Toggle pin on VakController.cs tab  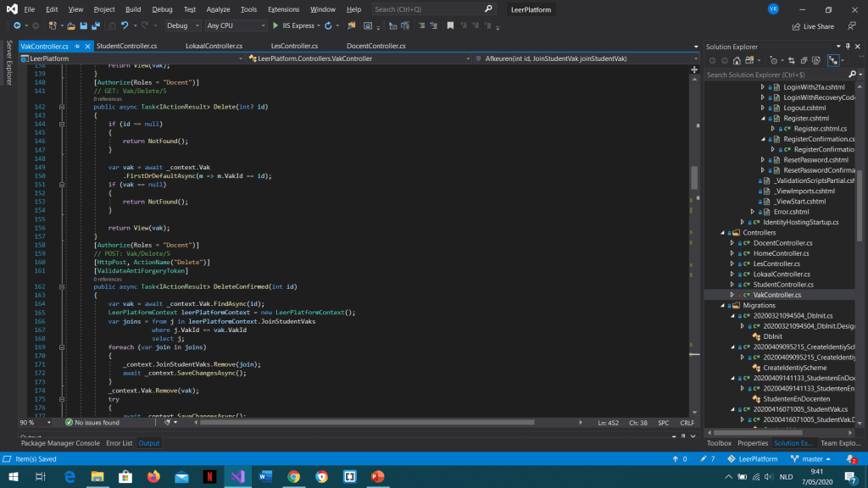(77, 46)
